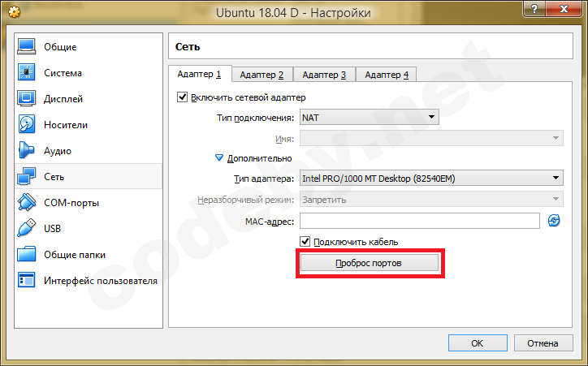The width and height of the screenshot is (588, 366).
Task: Click into the MAC-адрес input field
Action: (x=420, y=221)
